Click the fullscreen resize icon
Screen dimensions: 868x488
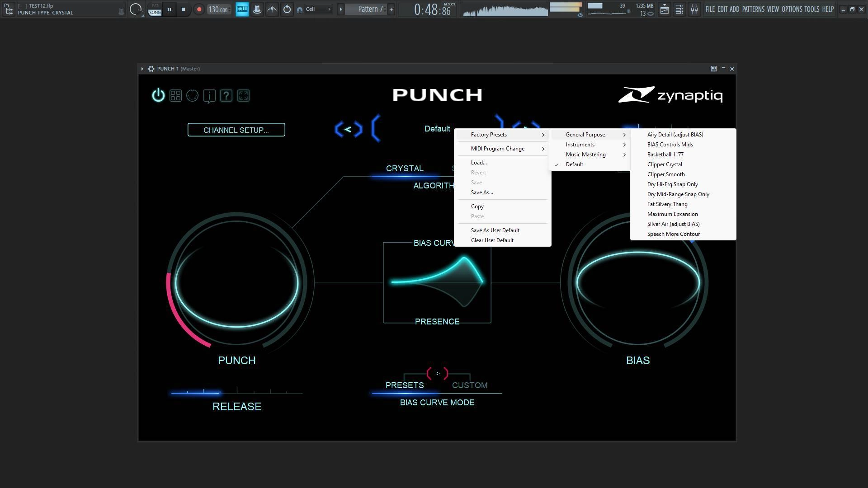pos(243,95)
